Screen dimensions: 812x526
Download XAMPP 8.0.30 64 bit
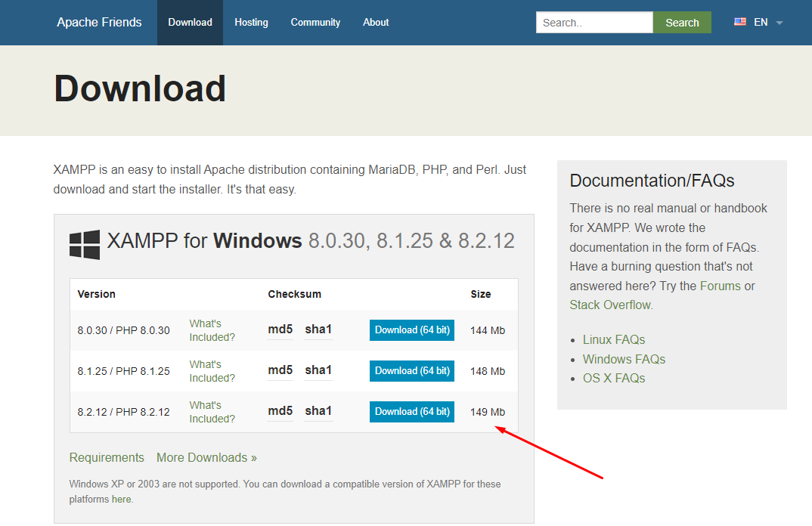point(411,330)
